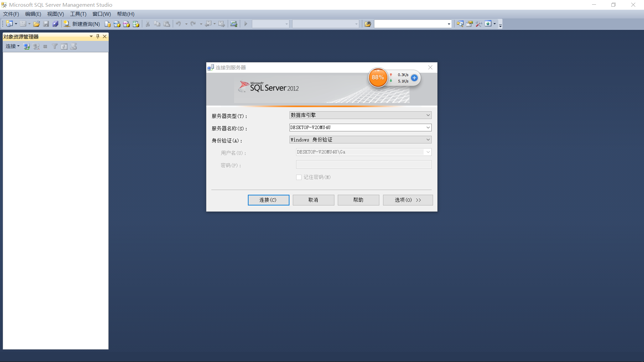The height and width of the screenshot is (362, 644).
Task: Click the 88% orange memory usage indicator
Action: click(x=378, y=77)
